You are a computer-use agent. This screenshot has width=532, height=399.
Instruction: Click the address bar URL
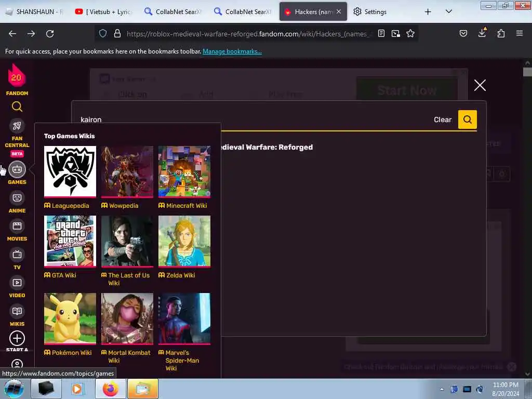click(x=249, y=34)
